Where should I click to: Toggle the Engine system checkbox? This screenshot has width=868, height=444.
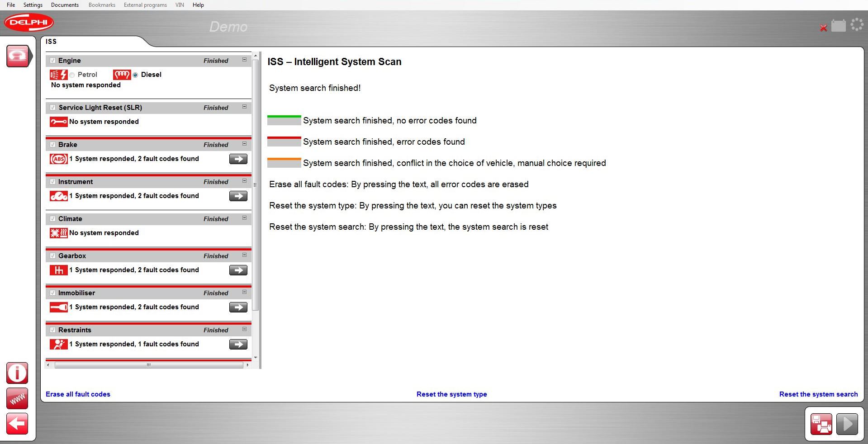(x=53, y=61)
